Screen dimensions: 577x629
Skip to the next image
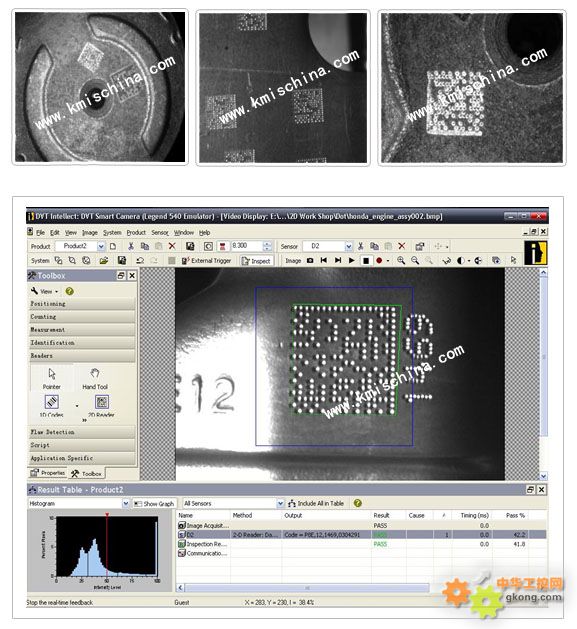coord(338,260)
